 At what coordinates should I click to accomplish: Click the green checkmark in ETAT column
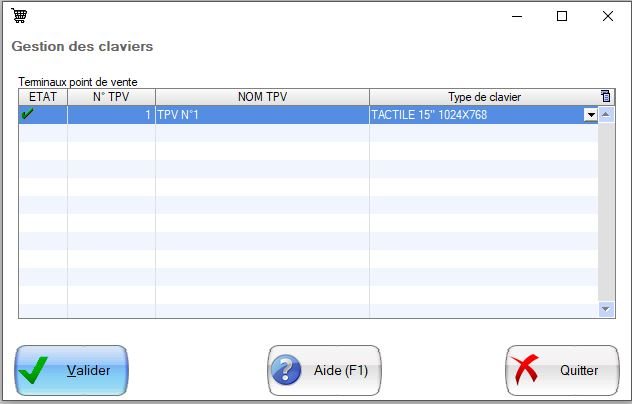click(27, 115)
